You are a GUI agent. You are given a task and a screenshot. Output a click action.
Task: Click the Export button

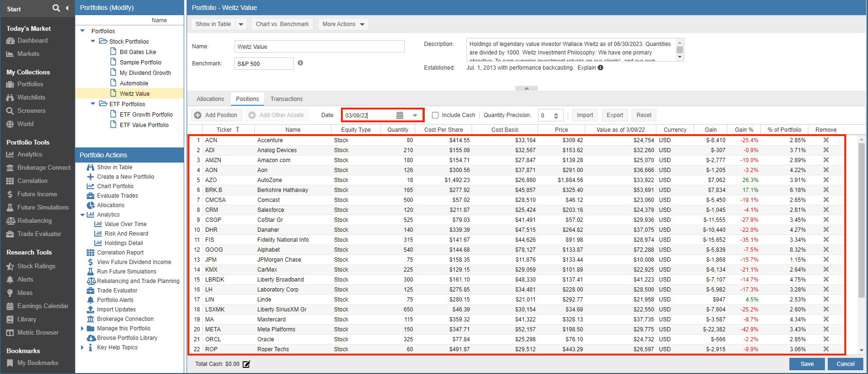point(615,115)
